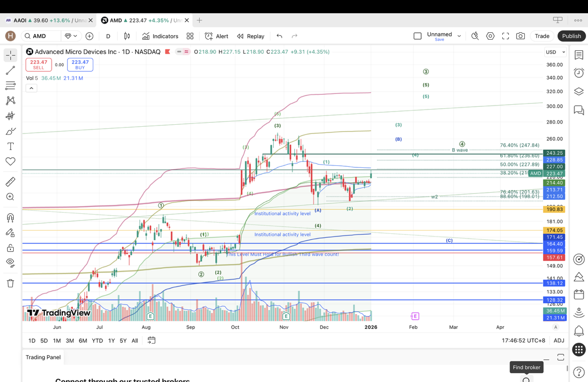Select the 5Y time range
588x382 pixels.
(123, 340)
